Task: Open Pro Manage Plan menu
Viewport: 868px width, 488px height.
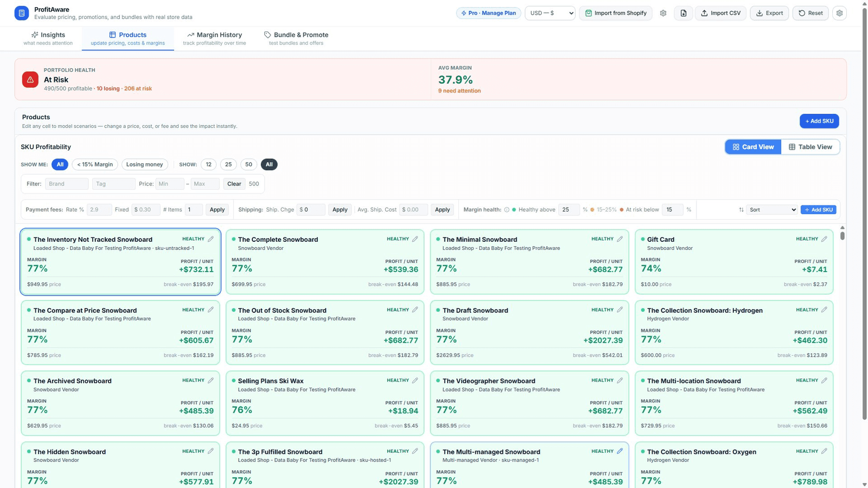Action: click(x=489, y=13)
